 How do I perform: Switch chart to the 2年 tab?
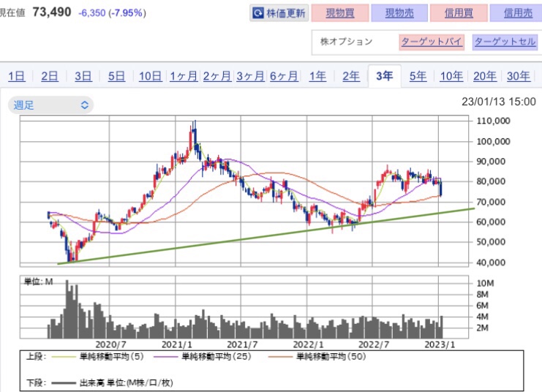point(351,76)
